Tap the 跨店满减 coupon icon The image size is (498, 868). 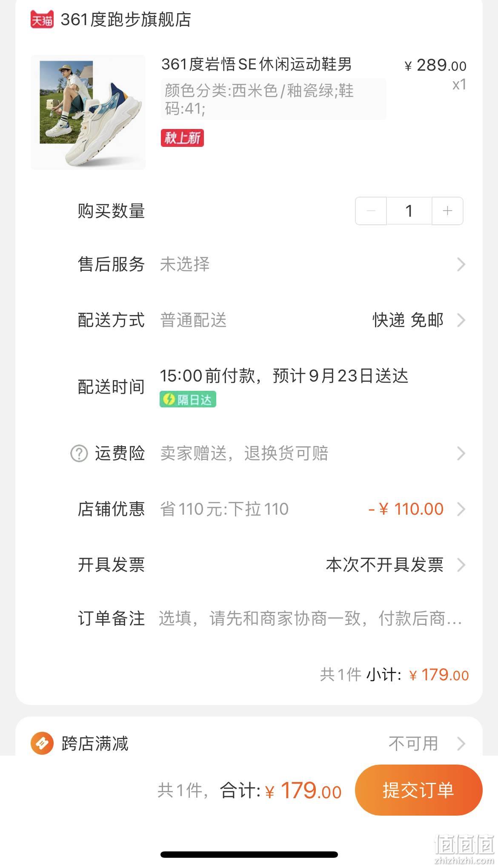click(x=42, y=744)
